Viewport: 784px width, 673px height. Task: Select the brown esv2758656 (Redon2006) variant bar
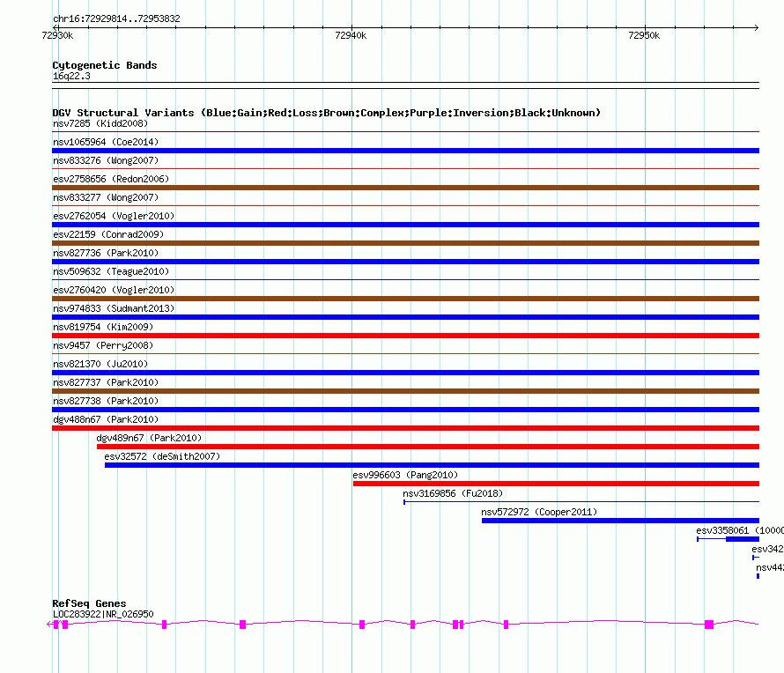point(405,188)
